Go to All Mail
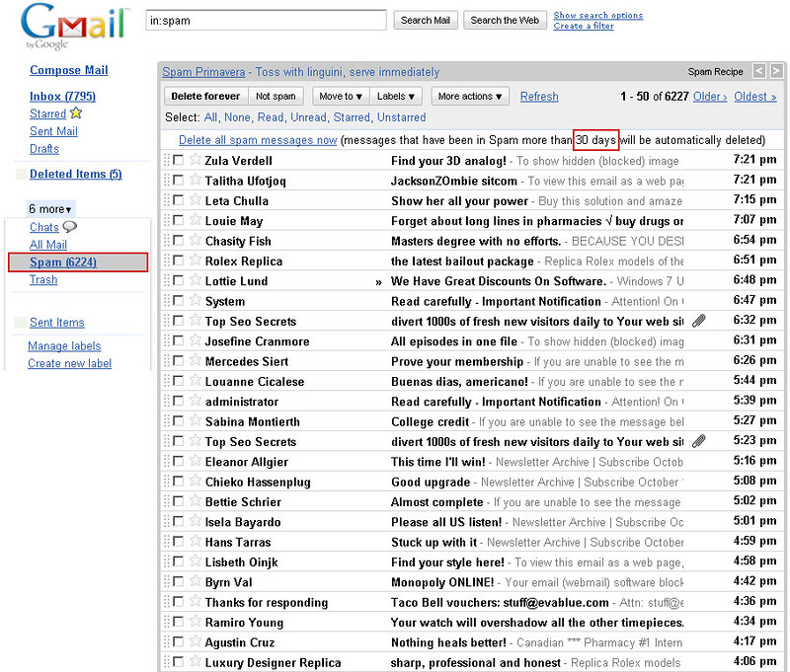 (47, 244)
